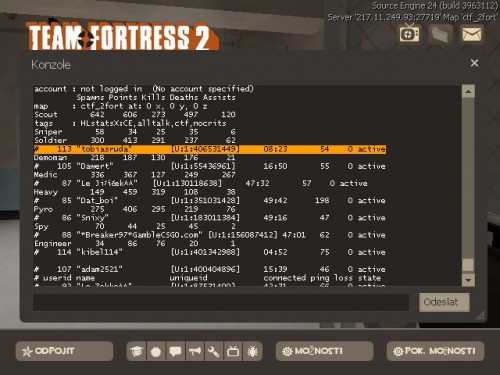Image resolution: width=500 pixels, height=375 pixels.
Task: Open training via graduation cap icon
Action: (137, 351)
